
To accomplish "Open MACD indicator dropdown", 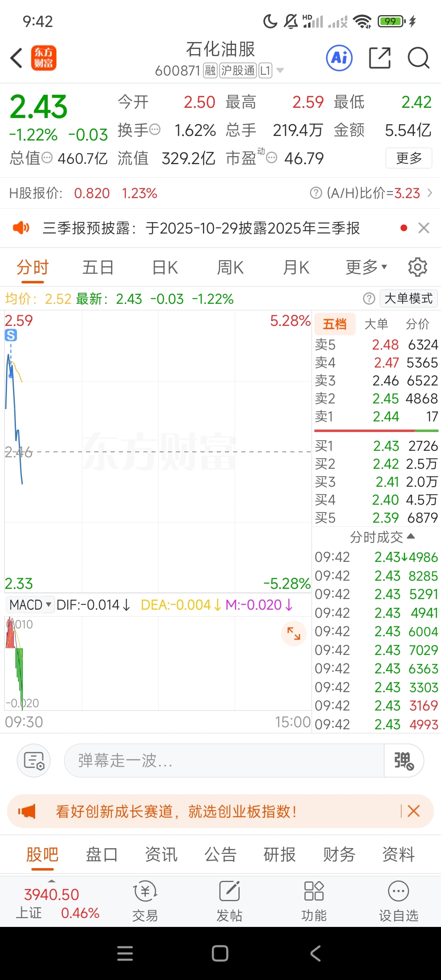I will coord(30,605).
